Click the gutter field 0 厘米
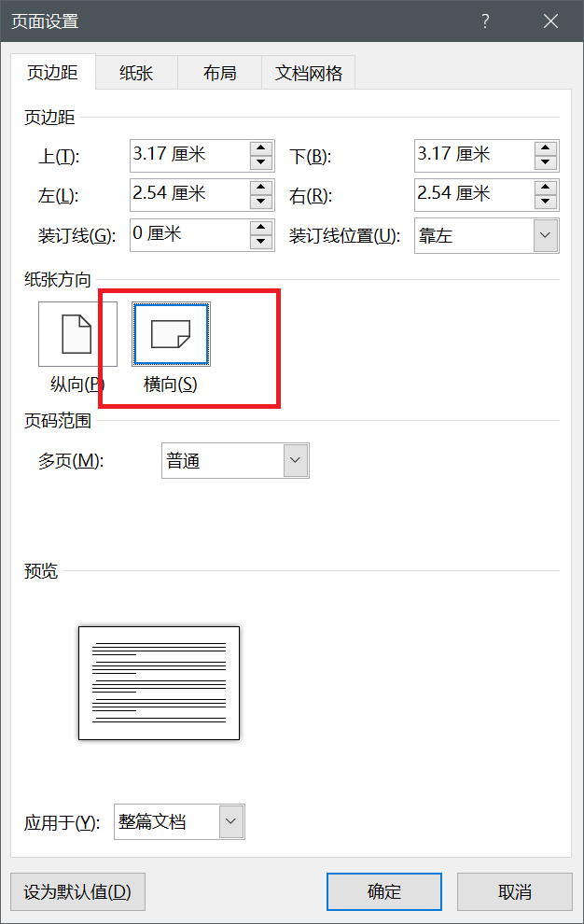The width and height of the screenshot is (584, 924). point(189,234)
